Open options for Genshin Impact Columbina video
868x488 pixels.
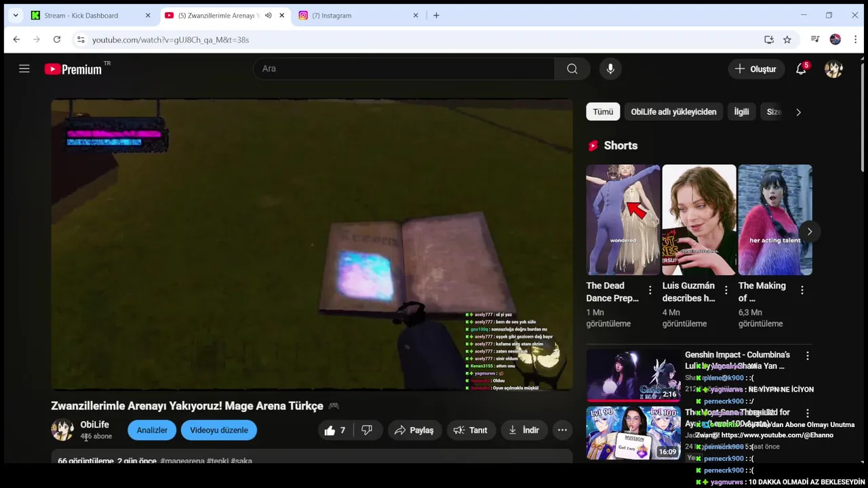click(807, 356)
